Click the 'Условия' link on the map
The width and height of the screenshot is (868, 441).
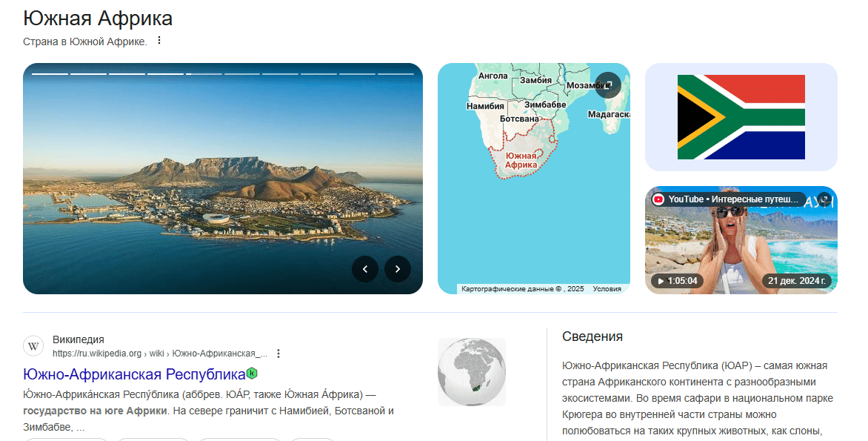607,289
